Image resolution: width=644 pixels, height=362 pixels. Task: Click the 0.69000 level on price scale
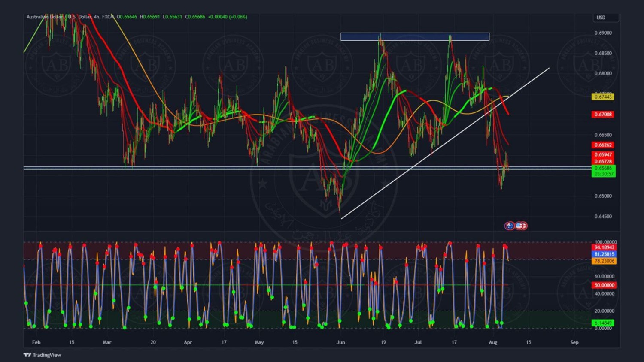[603, 33]
